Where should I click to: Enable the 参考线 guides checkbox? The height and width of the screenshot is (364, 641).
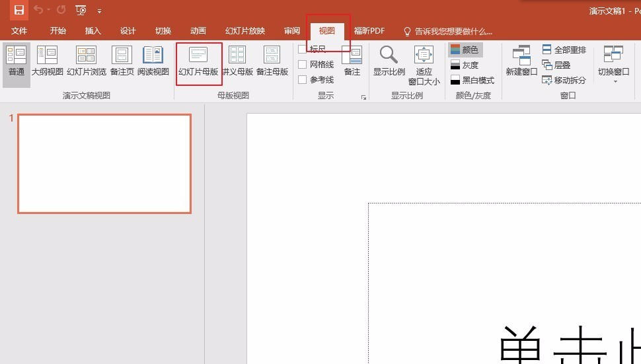(302, 80)
